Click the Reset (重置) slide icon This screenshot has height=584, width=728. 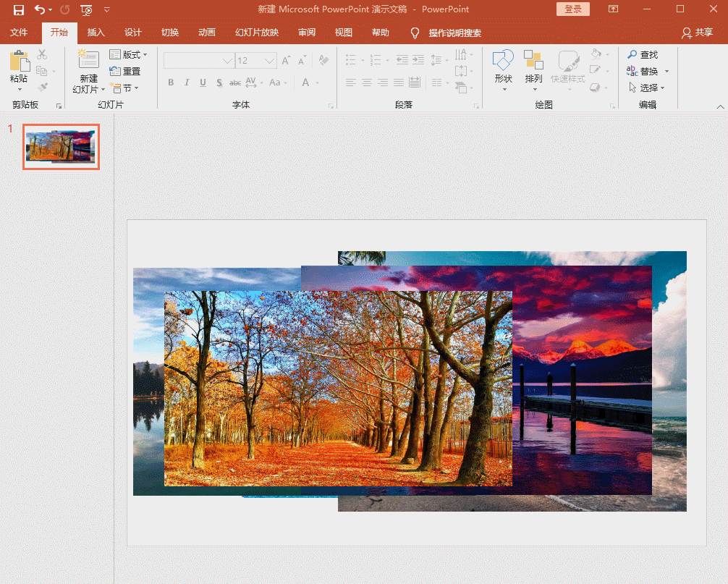pos(115,71)
